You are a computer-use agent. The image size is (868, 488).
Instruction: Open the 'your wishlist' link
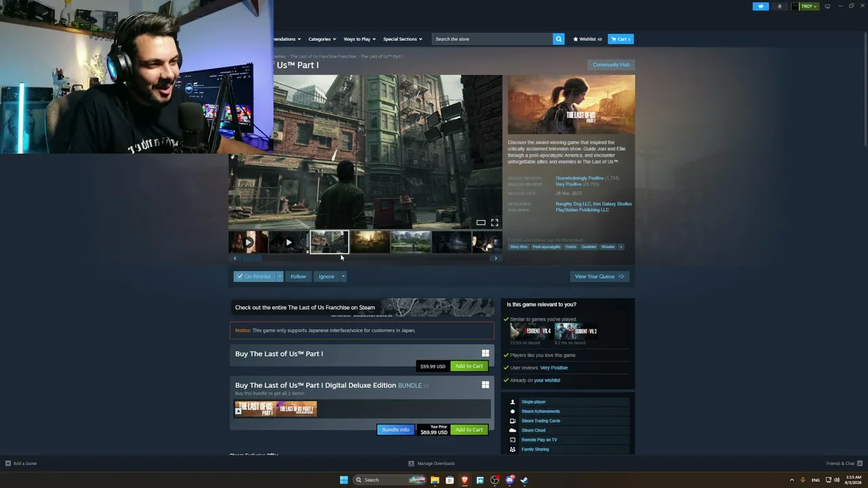[x=547, y=380]
